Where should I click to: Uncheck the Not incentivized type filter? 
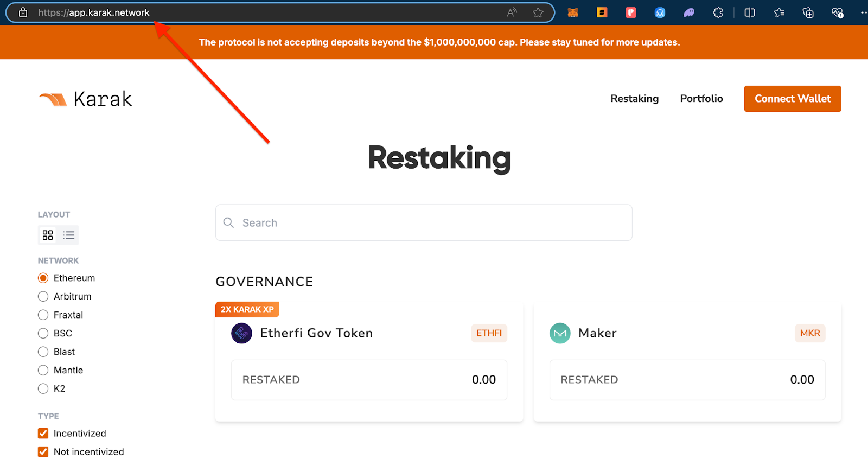[x=43, y=451]
